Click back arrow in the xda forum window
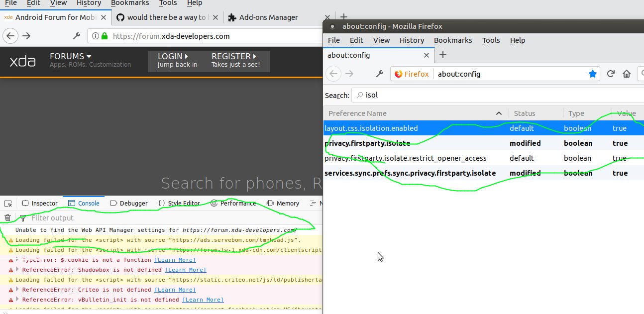The image size is (644, 314). pyautogui.click(x=11, y=36)
